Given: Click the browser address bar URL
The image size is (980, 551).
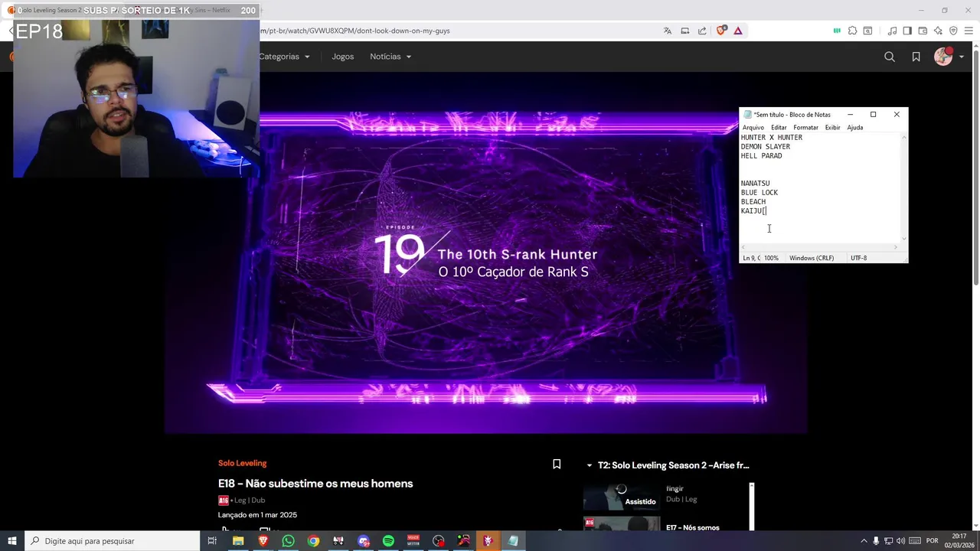Looking at the screenshot, I should (354, 31).
